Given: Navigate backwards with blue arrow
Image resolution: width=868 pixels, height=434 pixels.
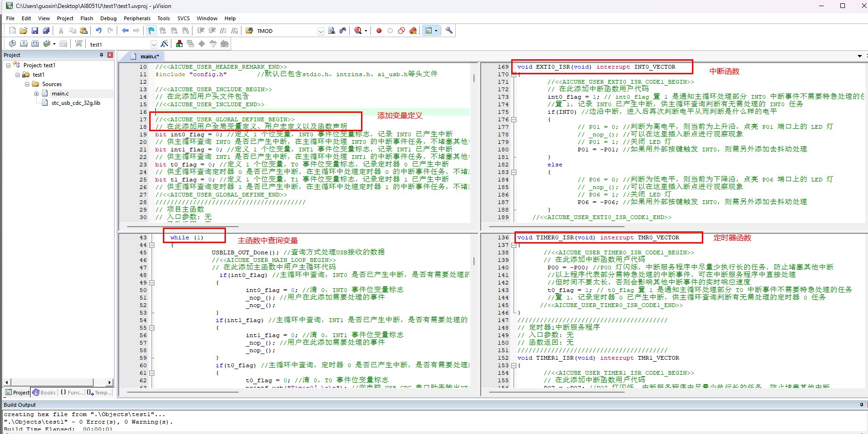Looking at the screenshot, I should coord(125,31).
